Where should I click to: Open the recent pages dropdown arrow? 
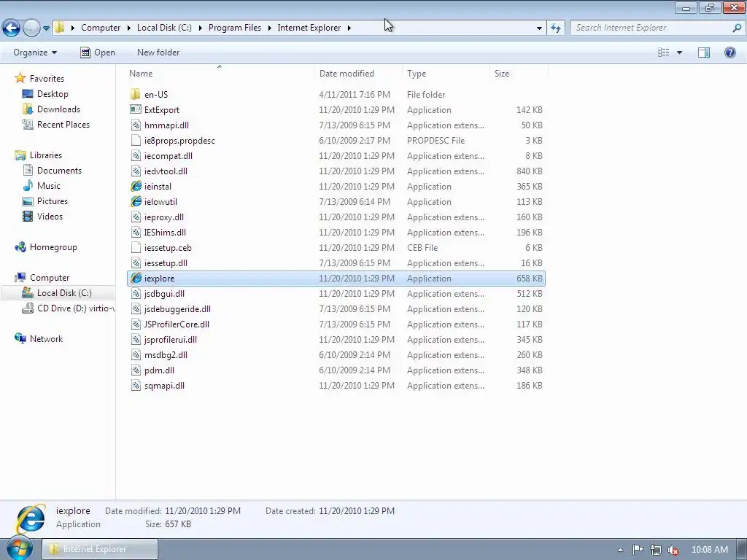(x=46, y=28)
